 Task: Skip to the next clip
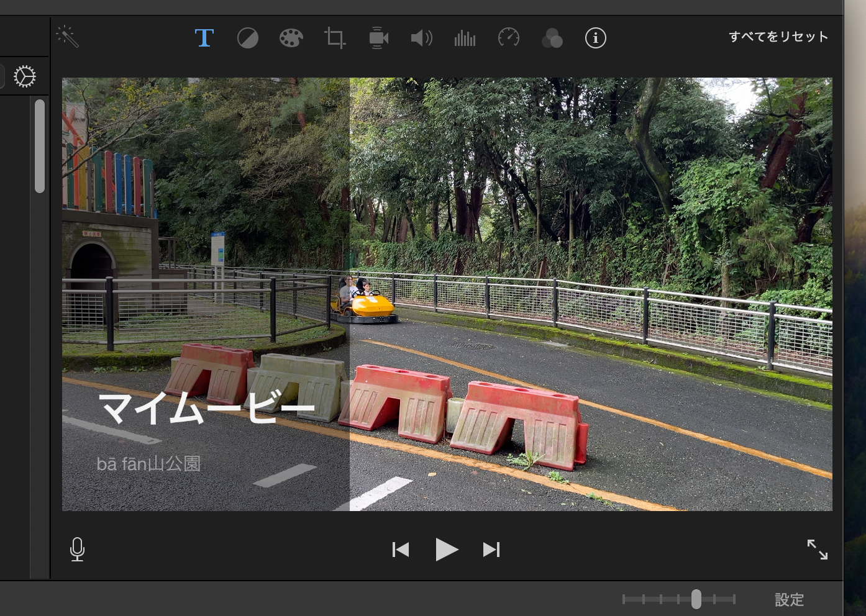[491, 550]
